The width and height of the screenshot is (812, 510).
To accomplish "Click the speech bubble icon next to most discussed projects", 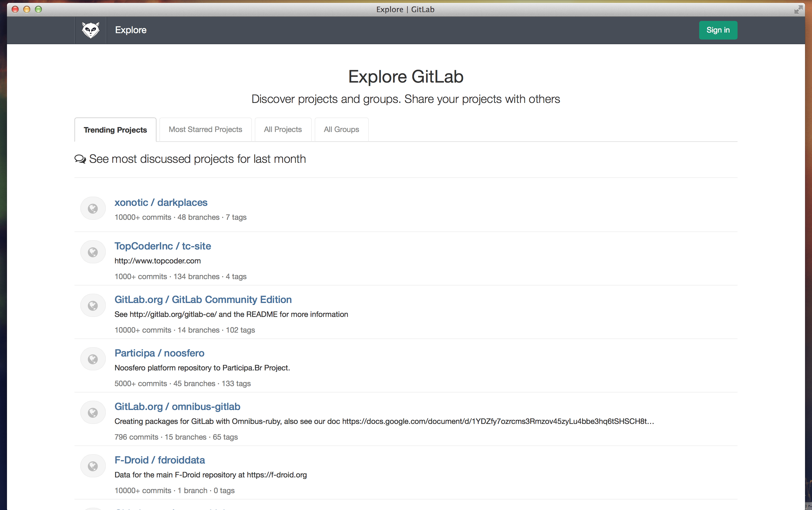I will 80,159.
